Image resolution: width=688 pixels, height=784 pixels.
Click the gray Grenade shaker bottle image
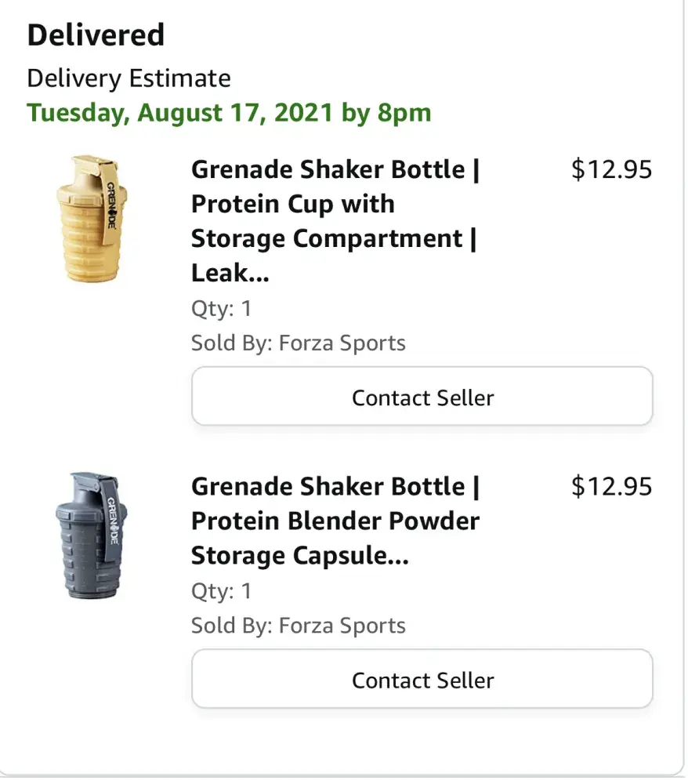pyautogui.click(x=91, y=535)
